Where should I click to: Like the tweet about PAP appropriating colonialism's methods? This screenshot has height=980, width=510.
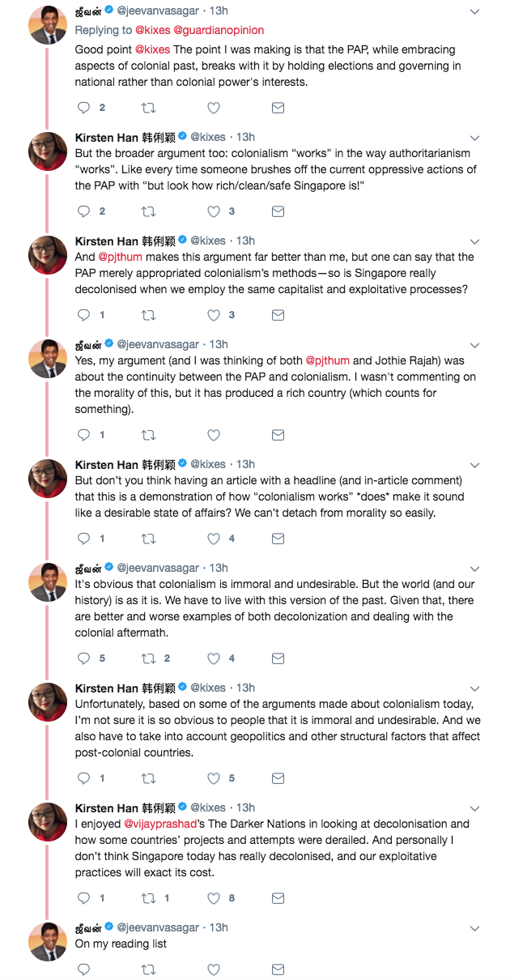pyautogui.click(x=214, y=315)
